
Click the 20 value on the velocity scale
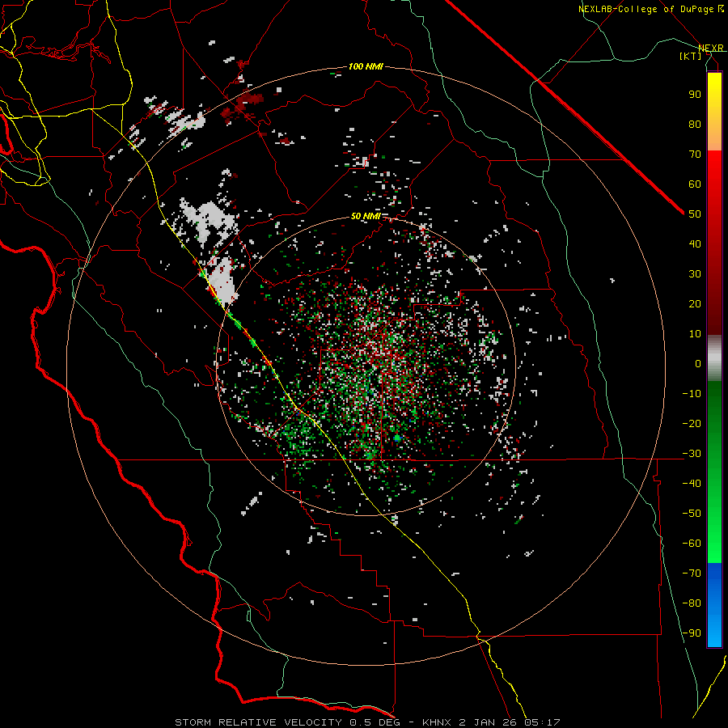click(x=695, y=303)
